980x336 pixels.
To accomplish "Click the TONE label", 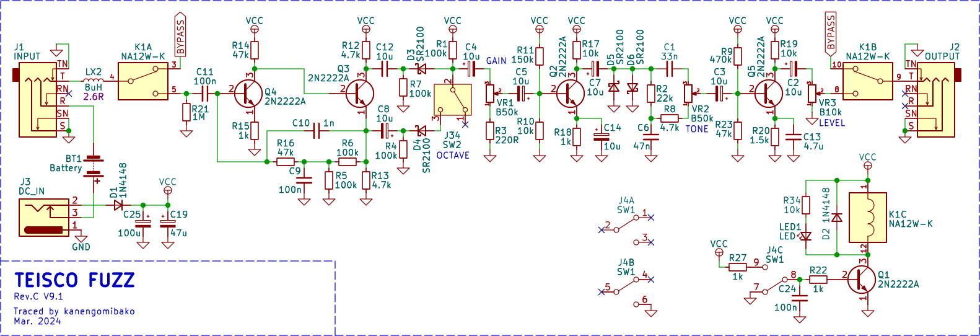I will point(697,129).
